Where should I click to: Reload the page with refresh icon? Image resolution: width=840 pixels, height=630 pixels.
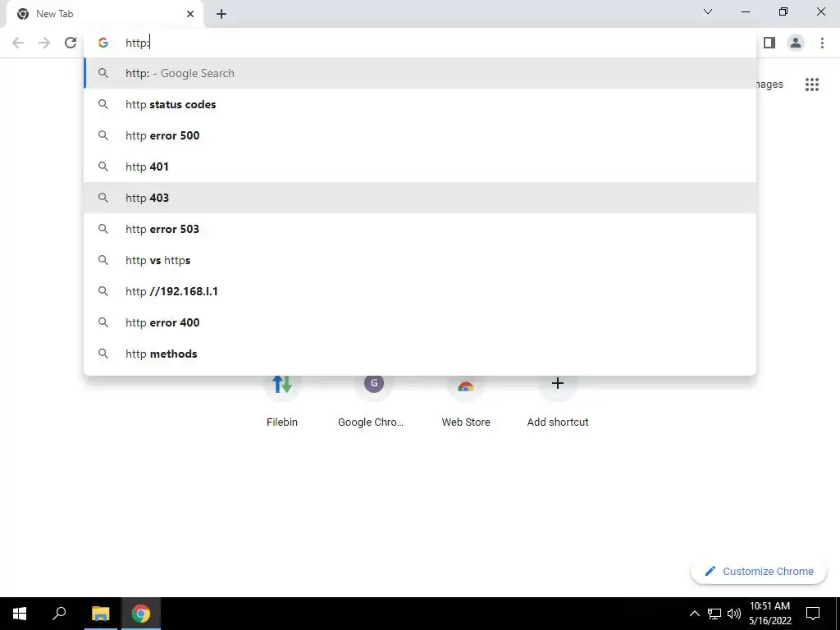pyautogui.click(x=71, y=43)
